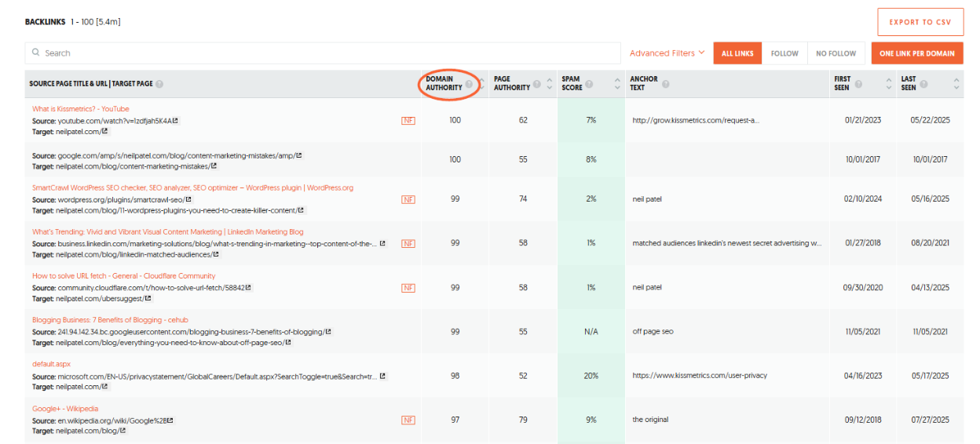Open the 'Google+ - Wikipedia' link

(x=65, y=409)
